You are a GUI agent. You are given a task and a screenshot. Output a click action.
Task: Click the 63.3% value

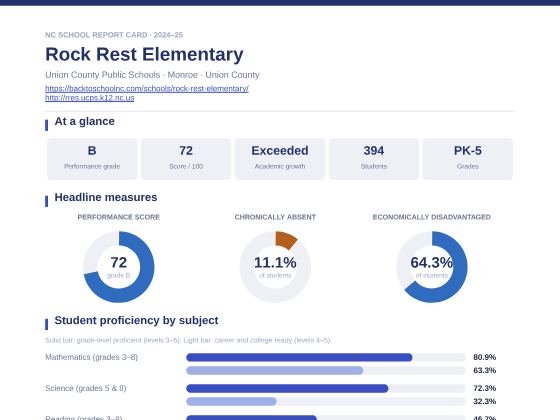click(485, 370)
